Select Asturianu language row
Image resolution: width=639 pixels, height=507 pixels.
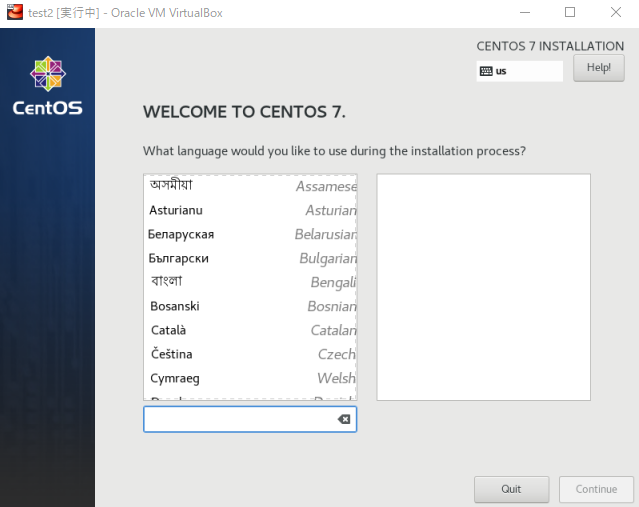(250, 210)
